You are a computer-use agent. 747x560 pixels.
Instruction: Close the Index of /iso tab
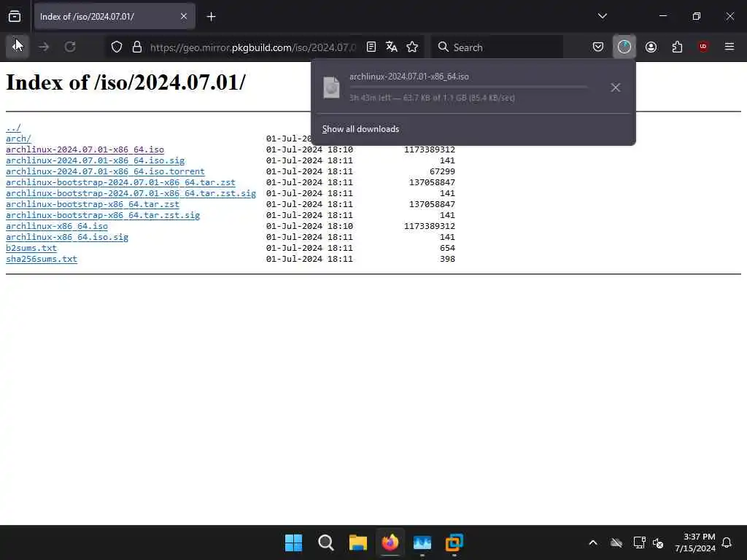[183, 17]
